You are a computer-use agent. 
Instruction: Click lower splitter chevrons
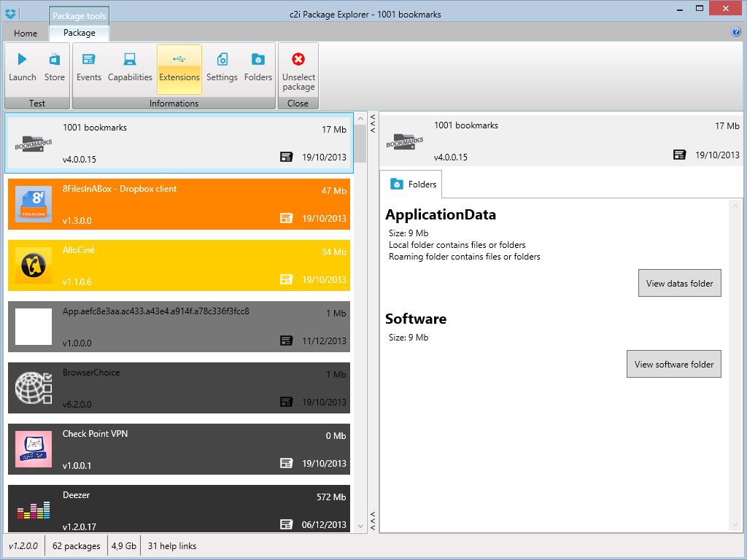click(x=373, y=521)
